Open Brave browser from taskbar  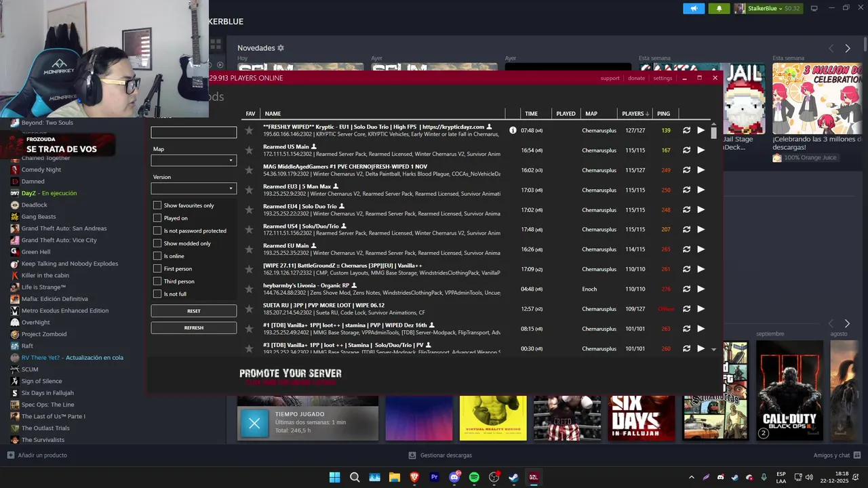click(x=414, y=477)
